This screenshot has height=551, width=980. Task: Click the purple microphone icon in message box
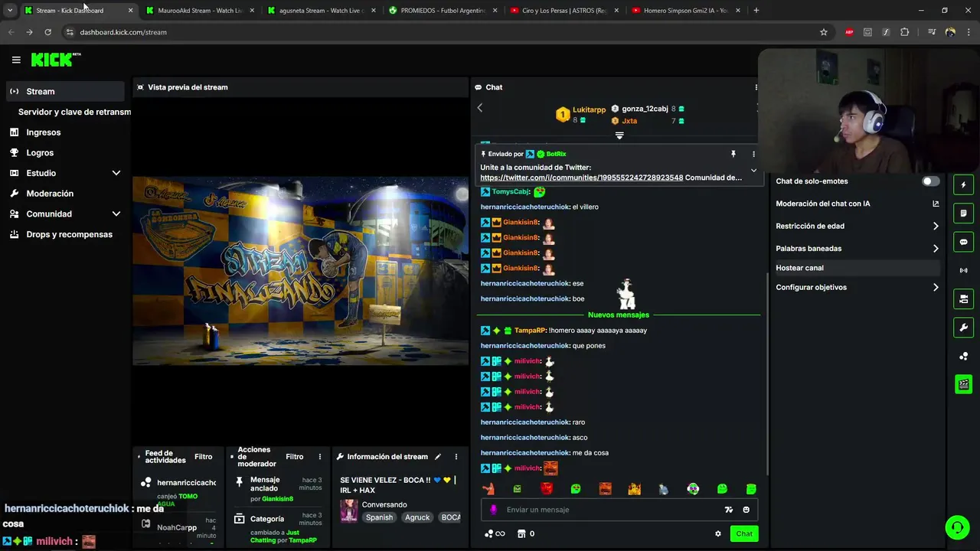coord(493,510)
